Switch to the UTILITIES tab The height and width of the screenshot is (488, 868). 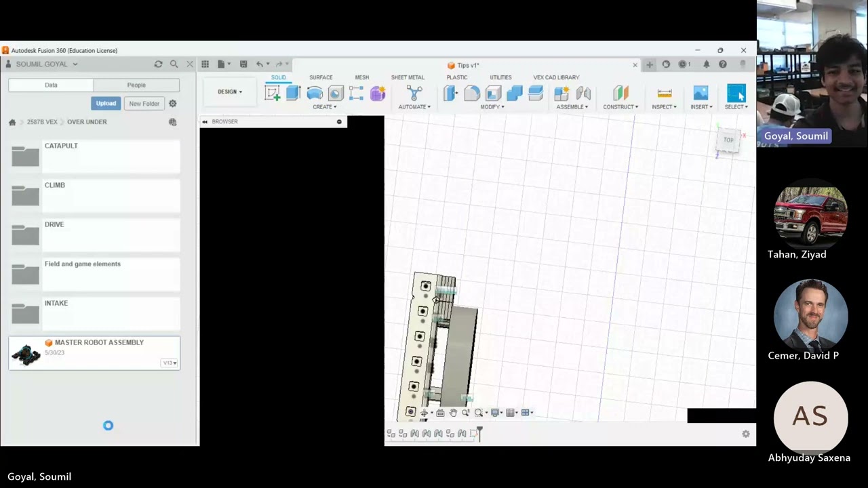pyautogui.click(x=501, y=77)
